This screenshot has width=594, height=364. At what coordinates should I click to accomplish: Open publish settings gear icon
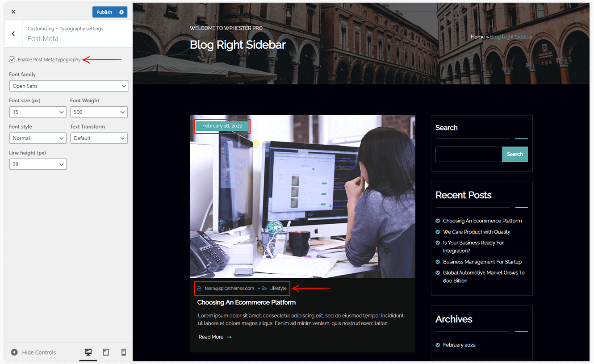coord(121,12)
